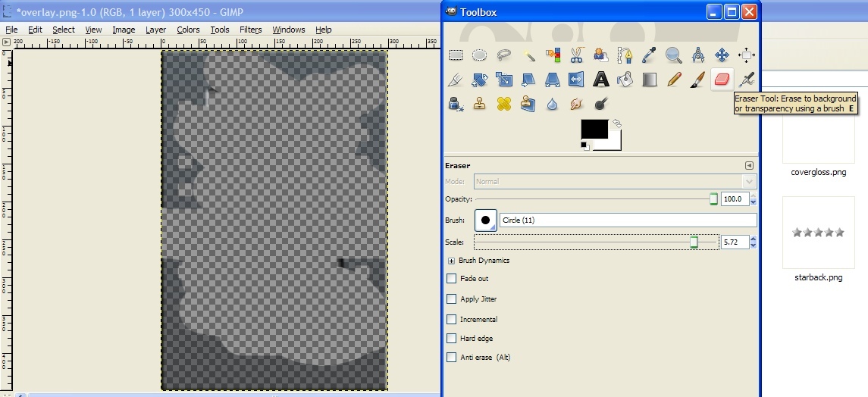
Task: Select the Move tool
Action: tap(722, 55)
